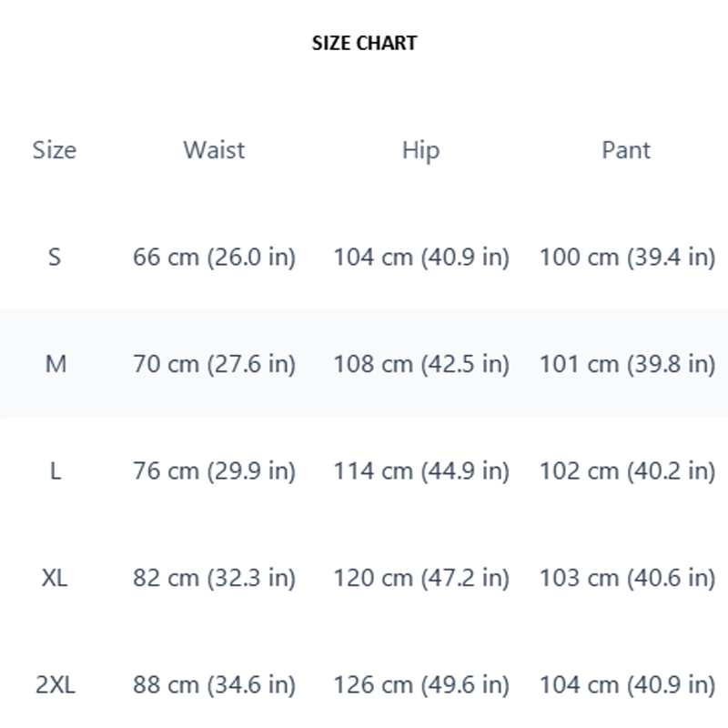
Task: Select waist value 66 cm (26.0 in)
Action: pos(214,258)
